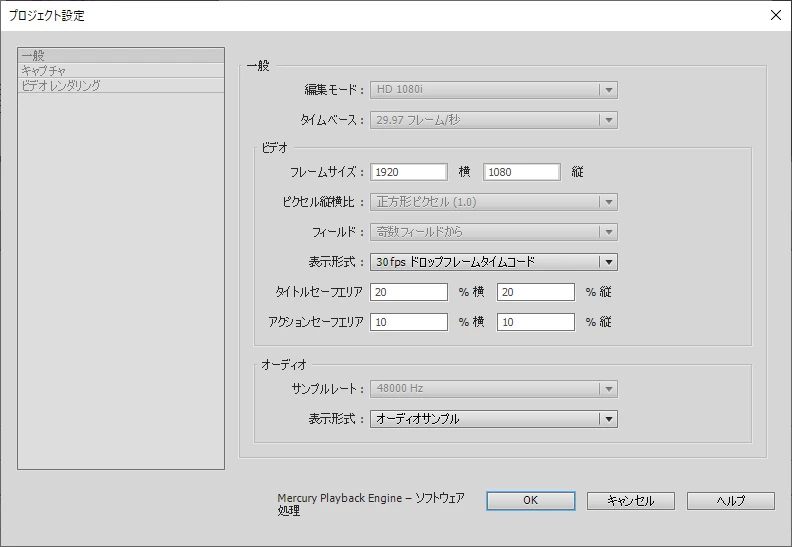This screenshot has height=547, width=792.
Task: Open help with the ヘルプ button
Action: 730,501
